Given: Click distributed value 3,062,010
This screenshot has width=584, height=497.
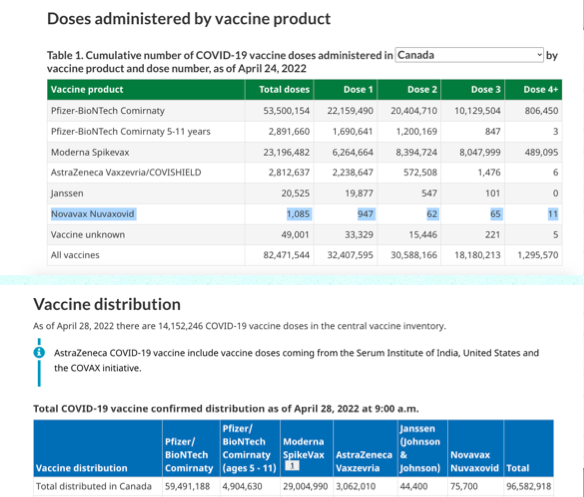Looking at the screenshot, I should [x=356, y=486].
